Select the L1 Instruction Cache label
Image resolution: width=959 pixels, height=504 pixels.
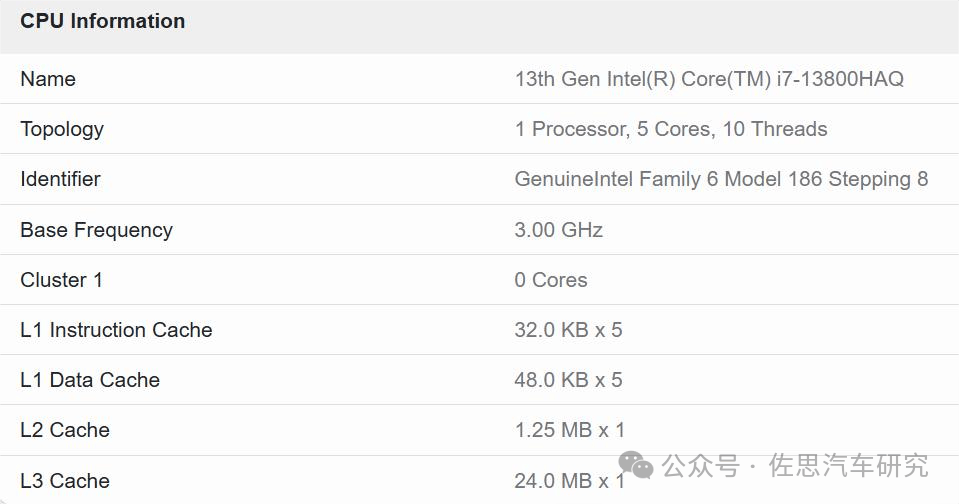116,330
